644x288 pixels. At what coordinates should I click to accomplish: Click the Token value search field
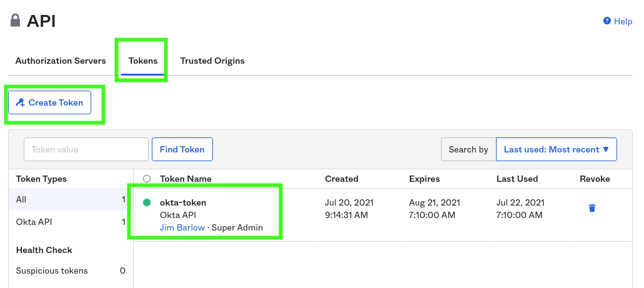[x=86, y=149]
